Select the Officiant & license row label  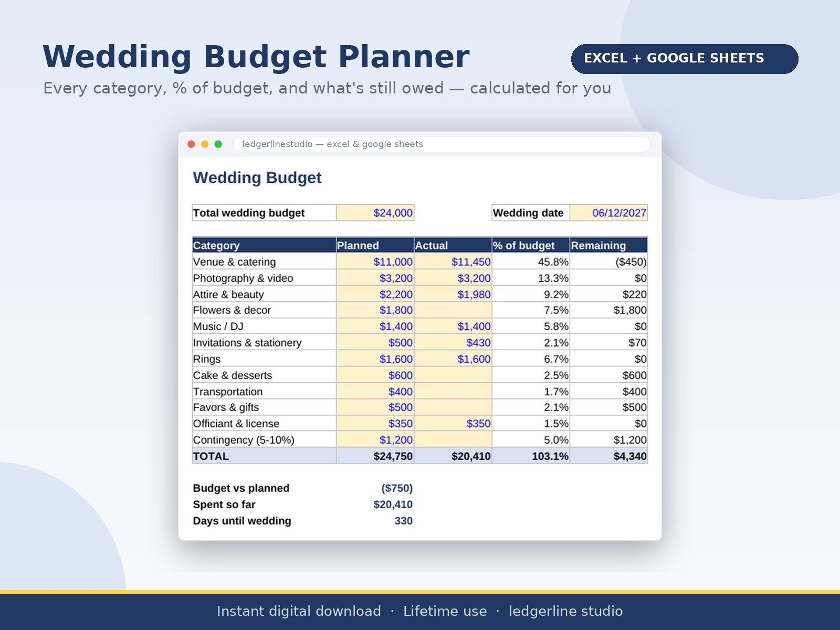click(264, 423)
